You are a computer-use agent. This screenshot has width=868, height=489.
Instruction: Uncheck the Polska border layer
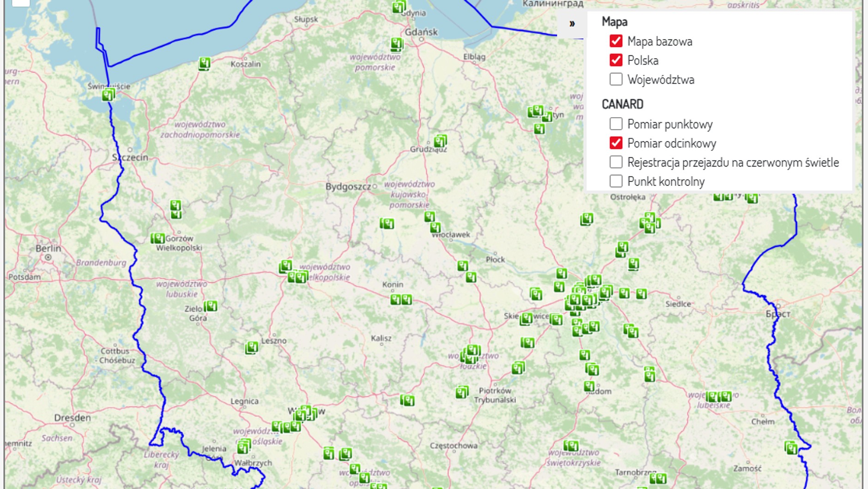tap(616, 60)
